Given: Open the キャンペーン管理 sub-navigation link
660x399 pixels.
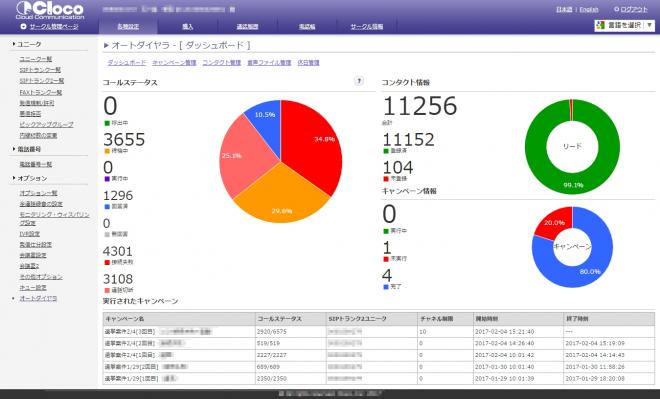Looking at the screenshot, I should 174,63.
